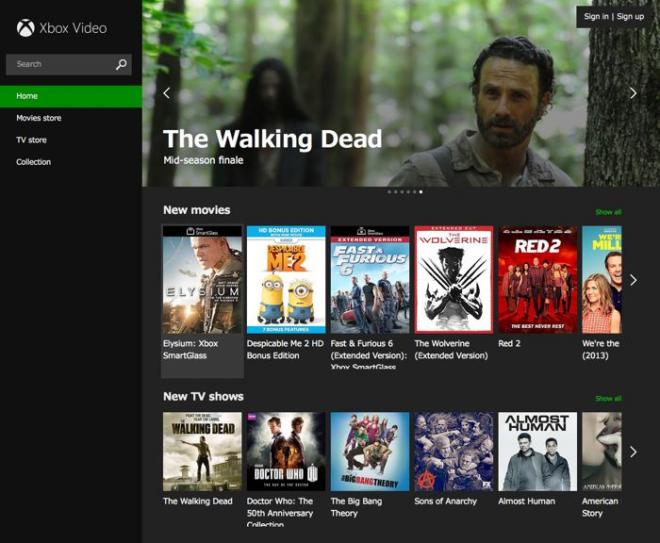This screenshot has width=660, height=543.
Task: Open the TV store section
Action: click(x=32, y=140)
